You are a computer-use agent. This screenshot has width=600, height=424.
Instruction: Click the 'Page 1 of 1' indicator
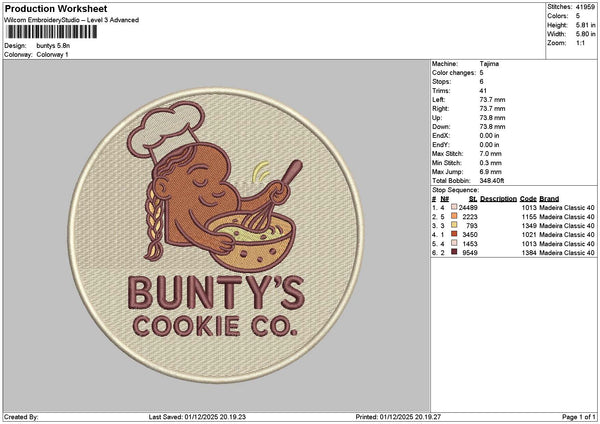pyautogui.click(x=579, y=417)
